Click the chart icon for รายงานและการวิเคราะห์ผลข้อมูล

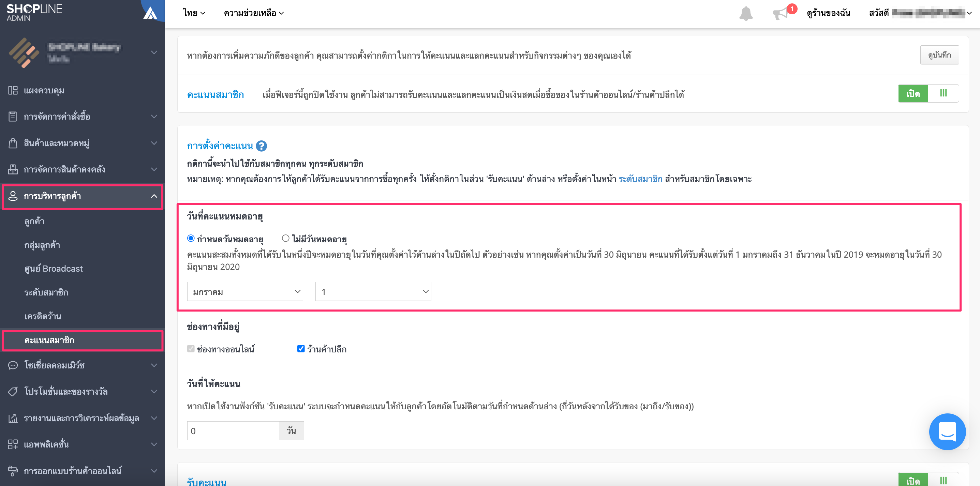13,418
